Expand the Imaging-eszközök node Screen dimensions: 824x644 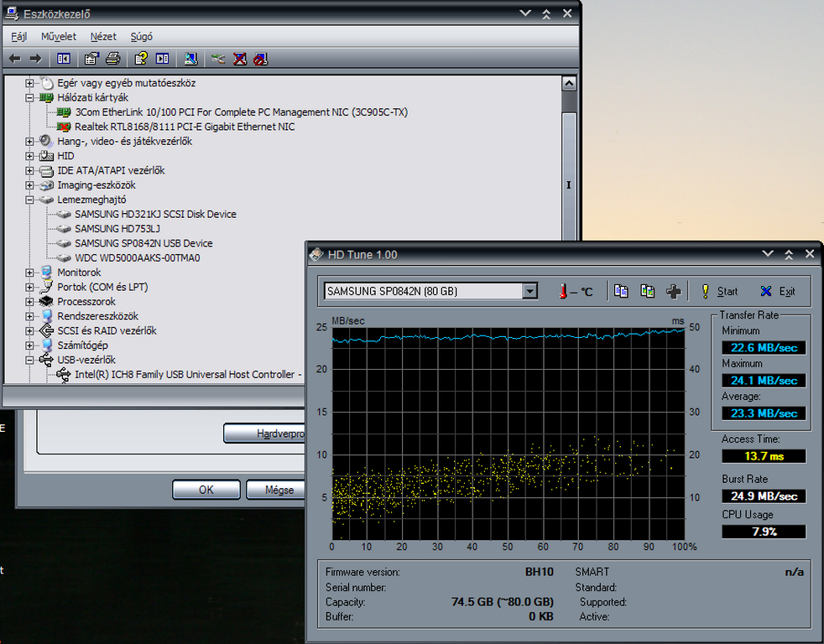coord(29,185)
